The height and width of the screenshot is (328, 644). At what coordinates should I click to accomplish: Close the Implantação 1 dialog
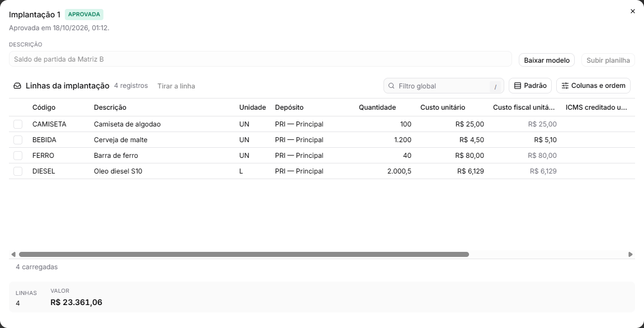(x=632, y=12)
